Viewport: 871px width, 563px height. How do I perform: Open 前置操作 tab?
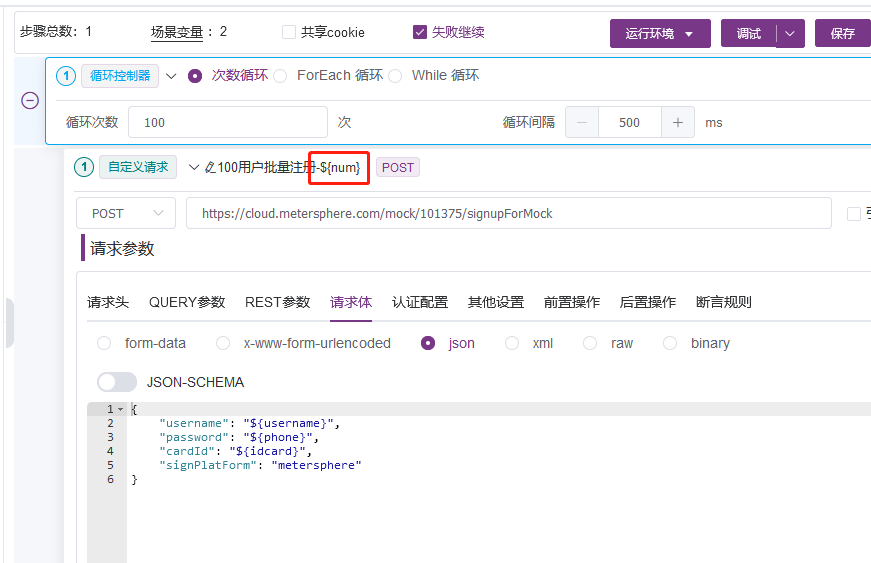(572, 302)
